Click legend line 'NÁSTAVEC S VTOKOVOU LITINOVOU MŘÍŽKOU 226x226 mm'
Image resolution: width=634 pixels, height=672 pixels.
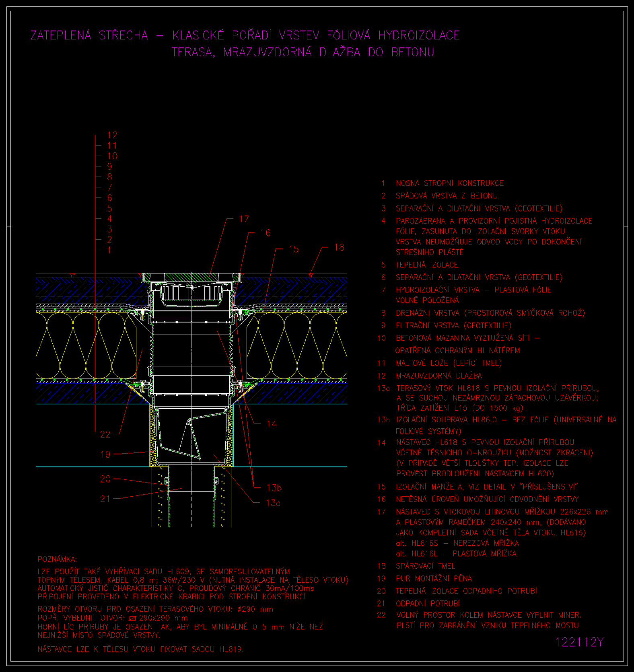[x=502, y=512]
